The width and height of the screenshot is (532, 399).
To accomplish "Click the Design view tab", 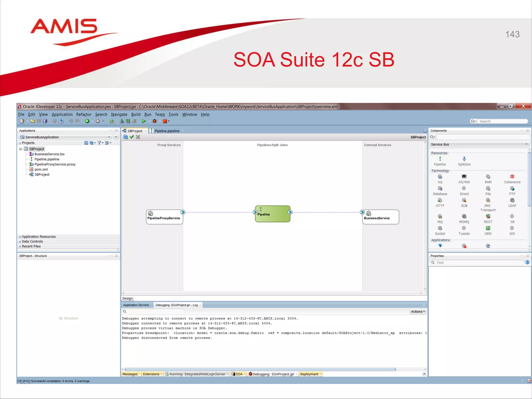I will point(128,299).
